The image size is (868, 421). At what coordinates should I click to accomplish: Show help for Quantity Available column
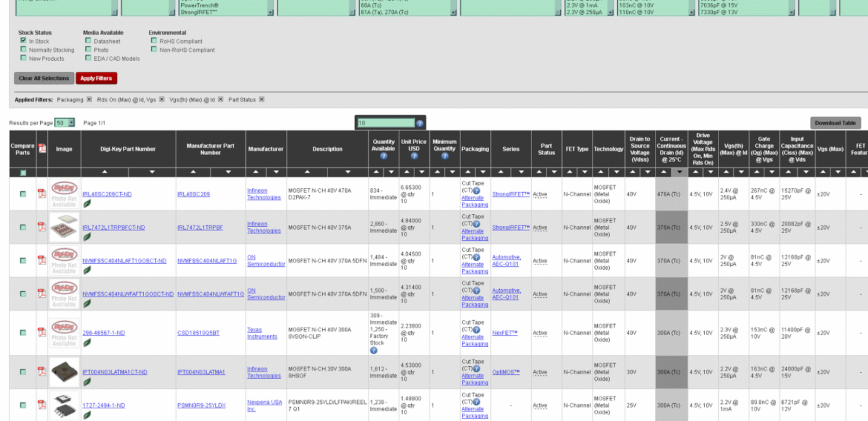click(384, 156)
